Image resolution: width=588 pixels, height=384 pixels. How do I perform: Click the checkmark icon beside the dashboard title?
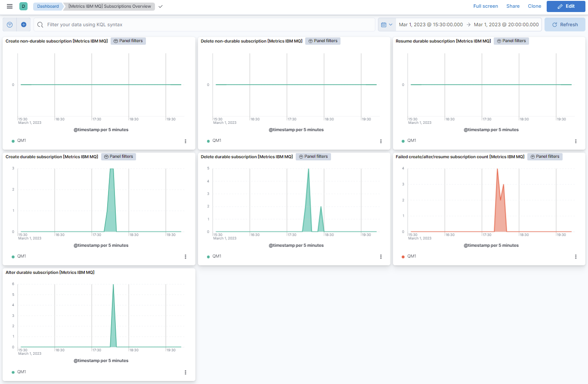click(x=161, y=6)
